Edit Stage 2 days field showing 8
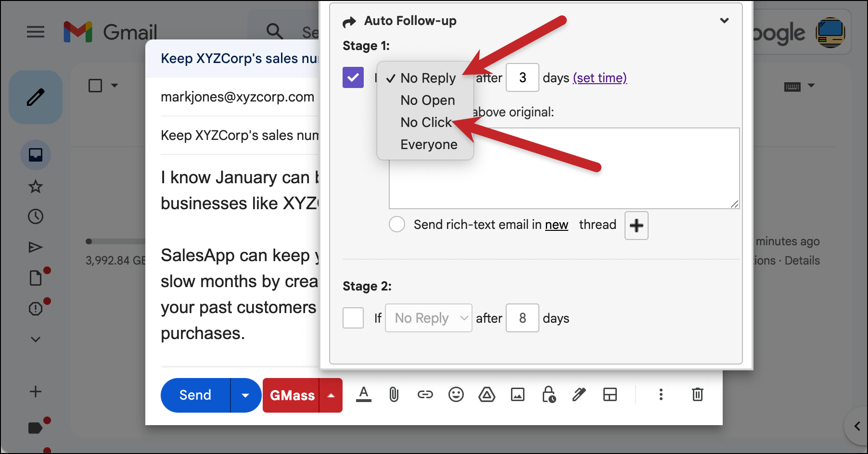 coord(523,318)
